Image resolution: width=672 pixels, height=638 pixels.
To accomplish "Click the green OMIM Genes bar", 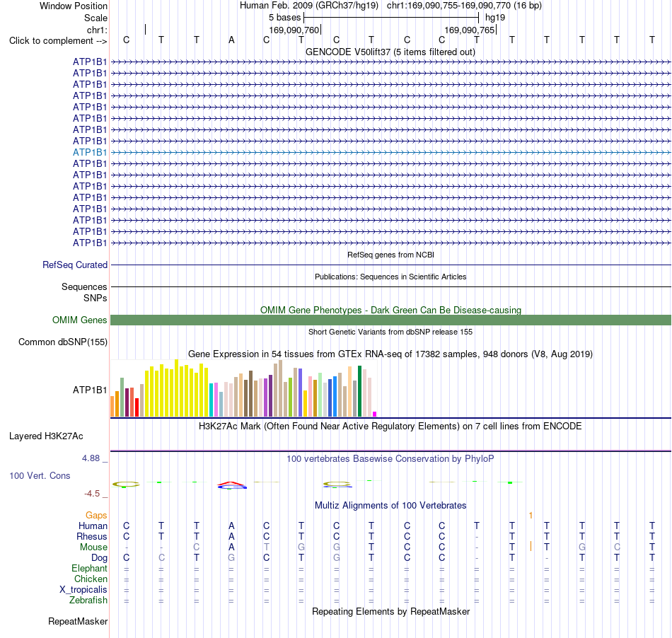I will [x=391, y=320].
